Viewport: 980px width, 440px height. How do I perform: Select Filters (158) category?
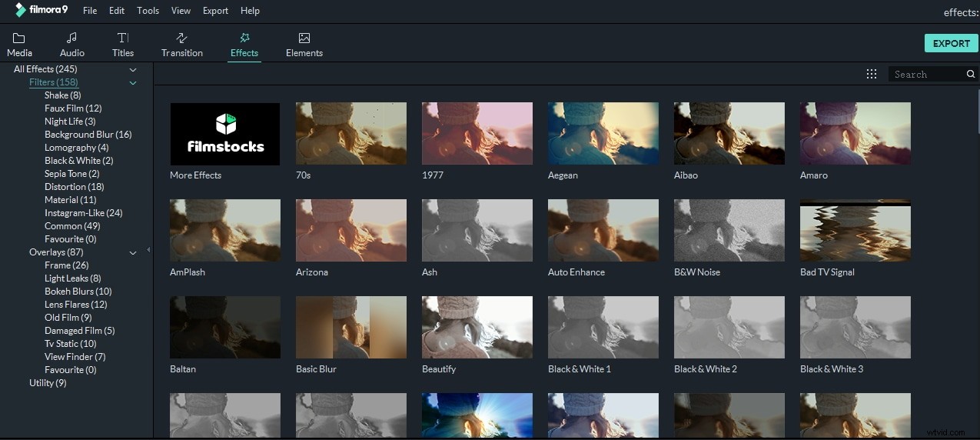53,82
